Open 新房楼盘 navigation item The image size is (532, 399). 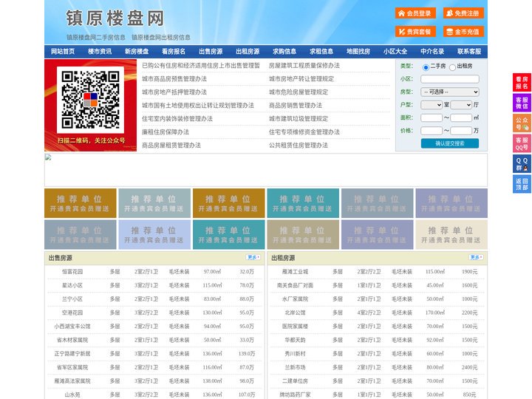tap(137, 52)
